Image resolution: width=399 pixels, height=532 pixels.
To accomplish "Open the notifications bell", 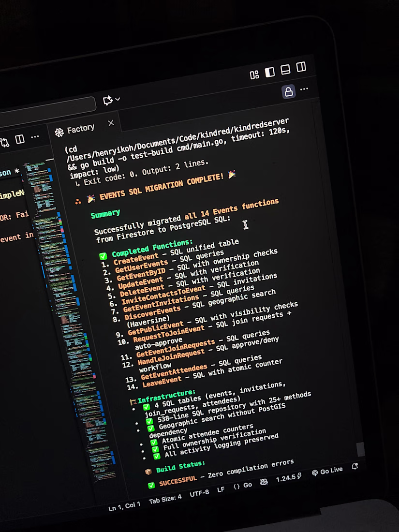I will pyautogui.click(x=355, y=467).
